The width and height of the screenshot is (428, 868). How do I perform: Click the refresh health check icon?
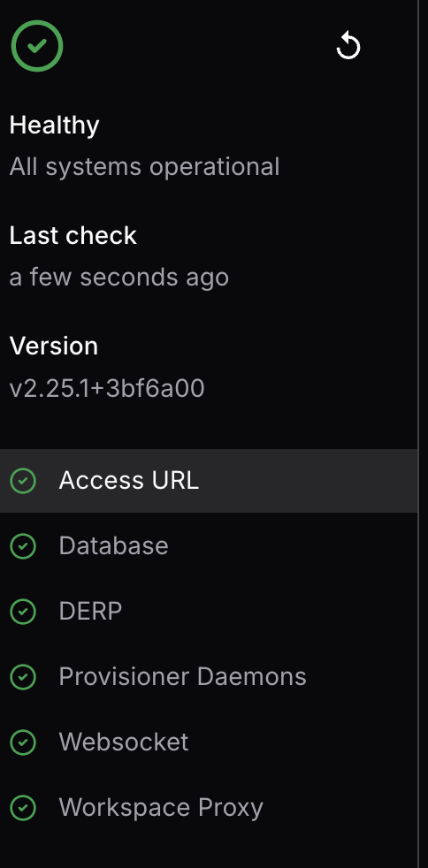[x=348, y=46]
